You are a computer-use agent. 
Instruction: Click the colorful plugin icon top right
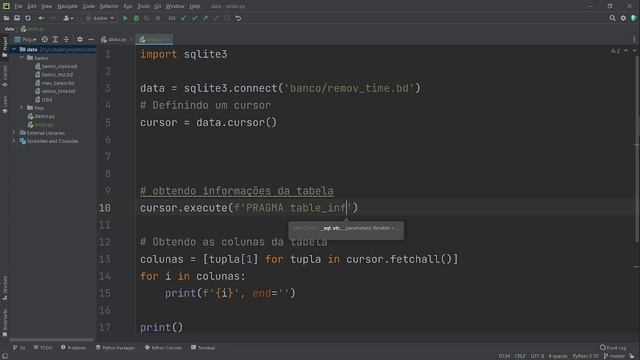click(634, 18)
